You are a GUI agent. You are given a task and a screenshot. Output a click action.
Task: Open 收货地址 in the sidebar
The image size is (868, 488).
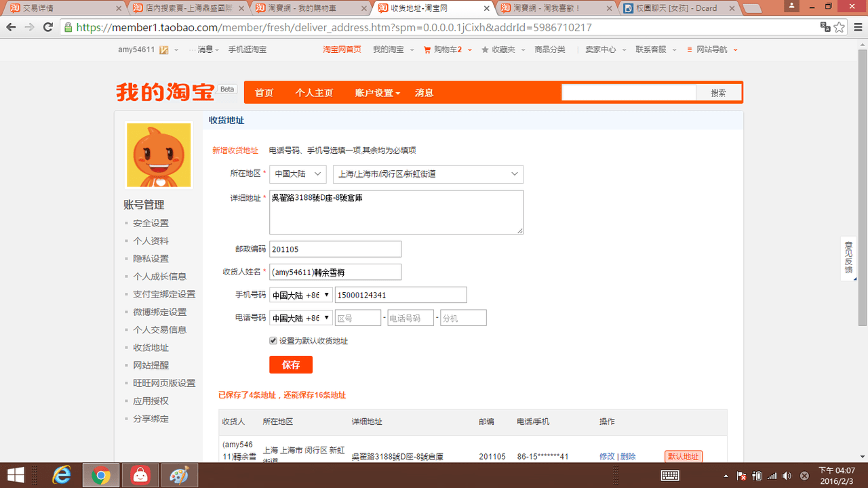151,348
